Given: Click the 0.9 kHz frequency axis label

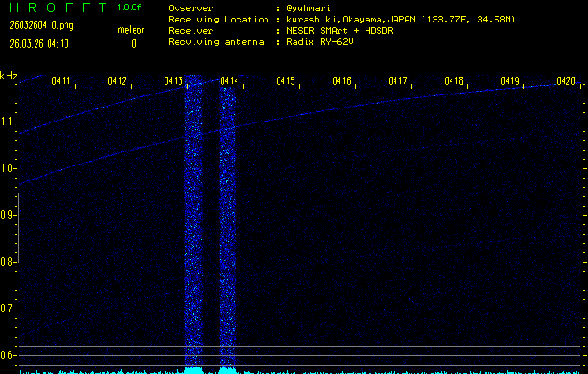Looking at the screenshot, I should (8, 215).
